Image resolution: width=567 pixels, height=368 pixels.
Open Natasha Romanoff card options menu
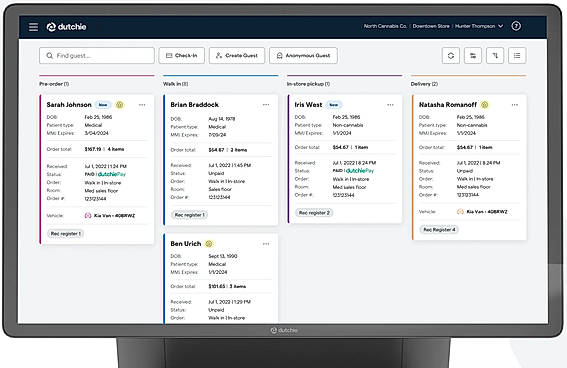pyautogui.click(x=515, y=105)
